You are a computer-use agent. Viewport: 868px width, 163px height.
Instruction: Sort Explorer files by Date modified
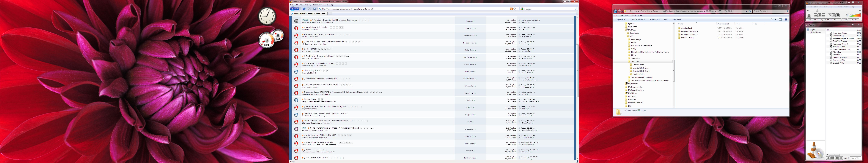tap(723, 24)
